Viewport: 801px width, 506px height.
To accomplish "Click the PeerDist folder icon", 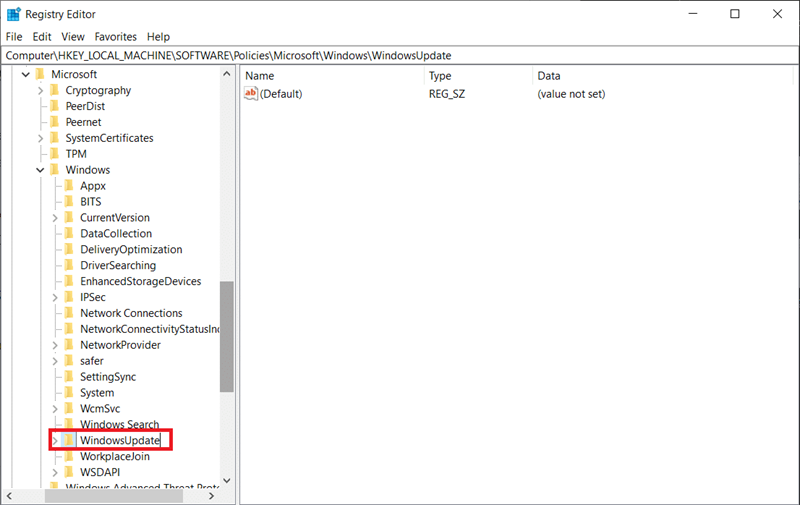I will (55, 106).
